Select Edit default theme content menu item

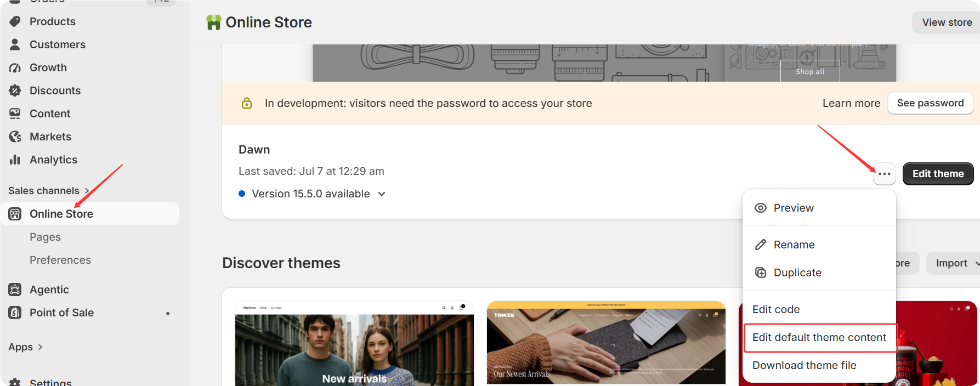[x=819, y=338]
